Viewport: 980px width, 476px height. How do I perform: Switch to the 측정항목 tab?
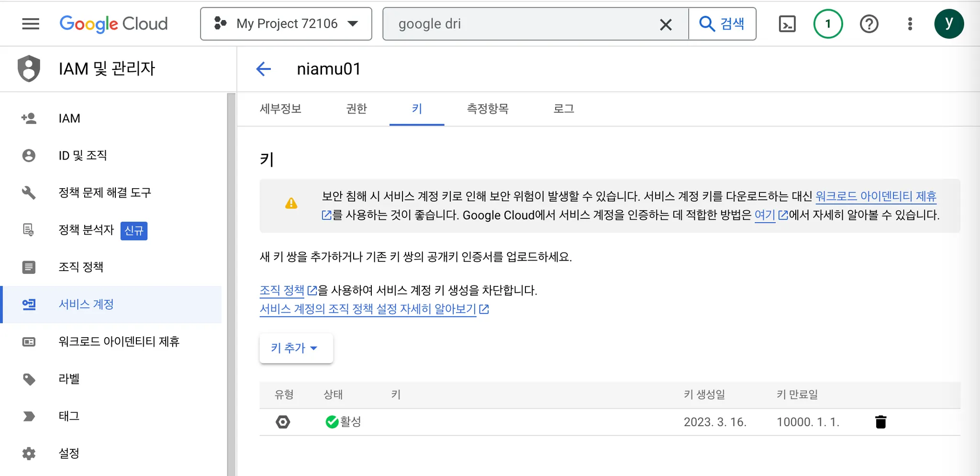point(488,109)
